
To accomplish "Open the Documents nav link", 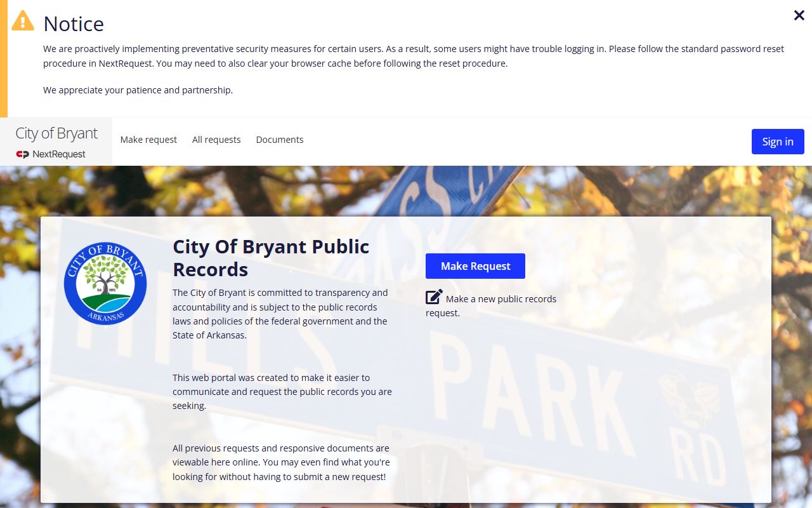I will pos(280,140).
